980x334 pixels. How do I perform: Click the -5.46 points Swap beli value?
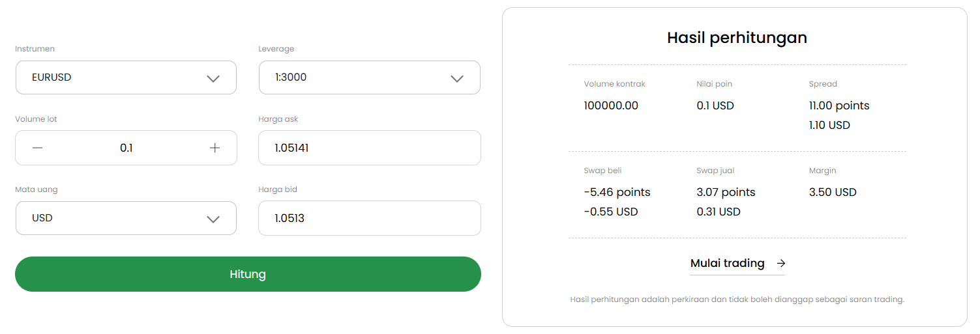[617, 192]
